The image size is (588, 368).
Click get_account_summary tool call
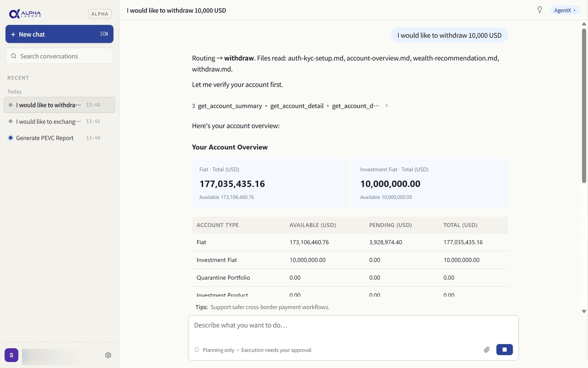point(230,106)
